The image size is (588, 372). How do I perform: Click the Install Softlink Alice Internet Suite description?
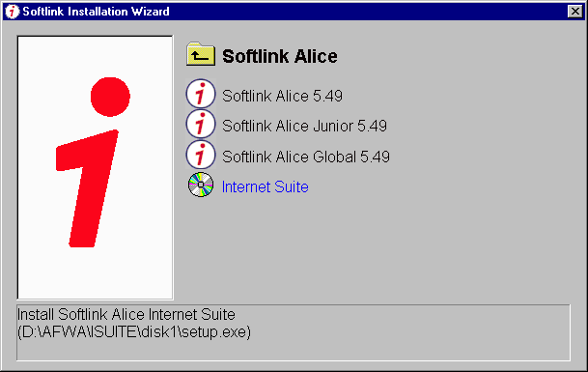(126, 315)
